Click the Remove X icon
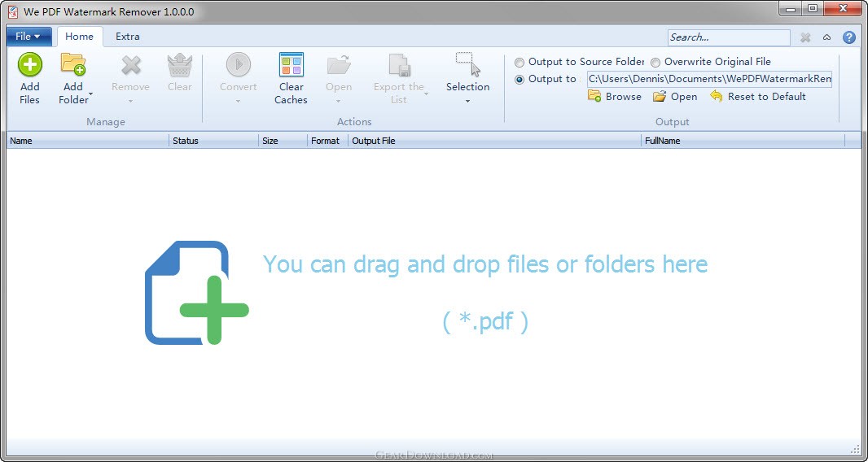Image resolution: width=868 pixels, height=462 pixels. tap(131, 65)
